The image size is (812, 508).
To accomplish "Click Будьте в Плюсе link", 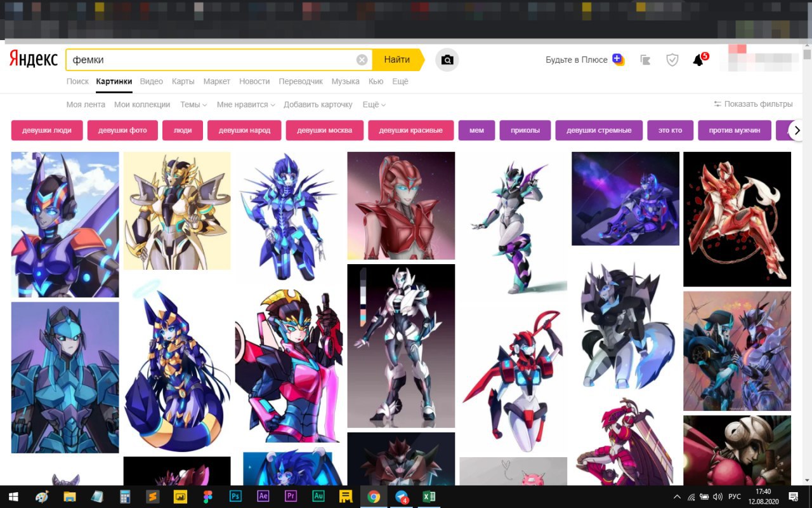I will tap(577, 60).
